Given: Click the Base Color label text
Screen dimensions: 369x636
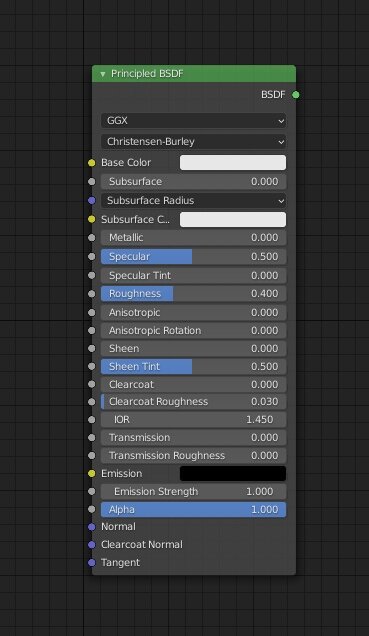Looking at the screenshot, I should click(126, 162).
